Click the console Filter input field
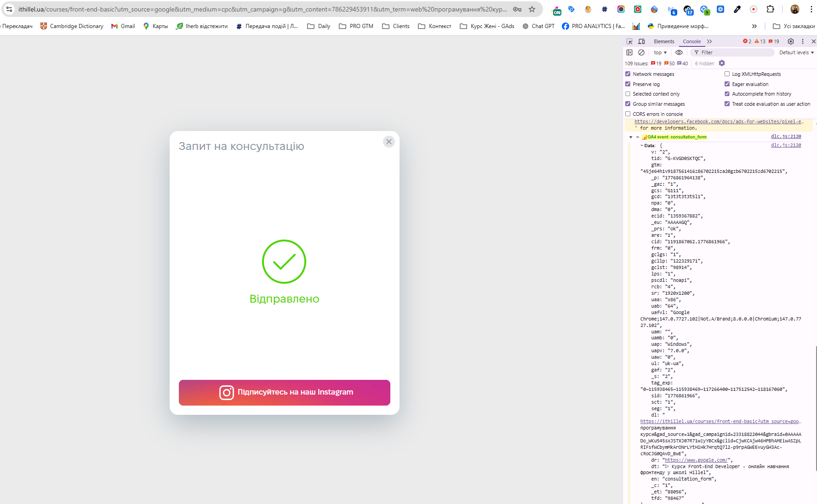The image size is (817, 504). [732, 52]
